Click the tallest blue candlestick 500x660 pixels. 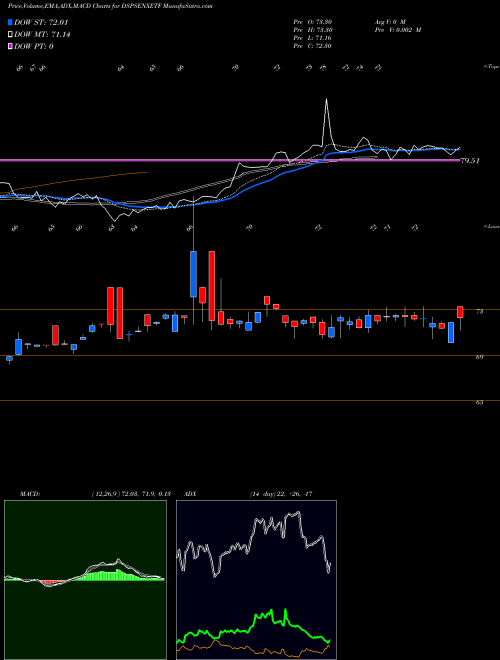[x=194, y=274]
